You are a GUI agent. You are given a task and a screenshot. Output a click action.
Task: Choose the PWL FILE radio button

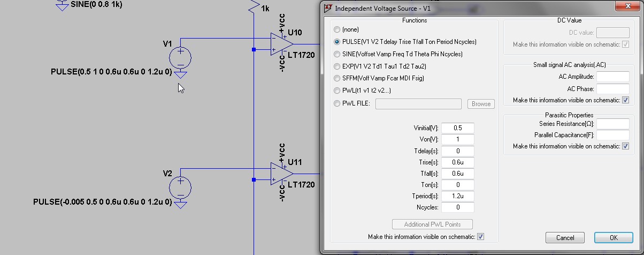[336, 103]
